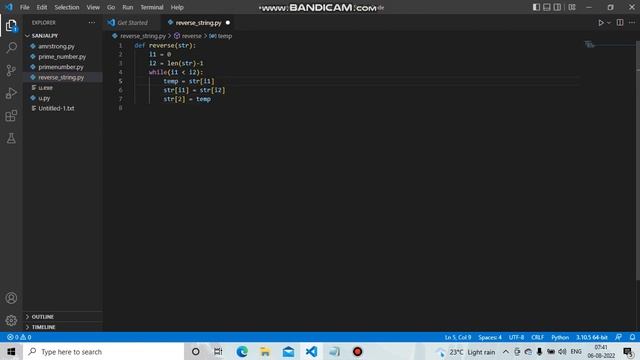Click VS Code logo in title bar
The width and height of the screenshot is (640, 360).
pos(9,7)
